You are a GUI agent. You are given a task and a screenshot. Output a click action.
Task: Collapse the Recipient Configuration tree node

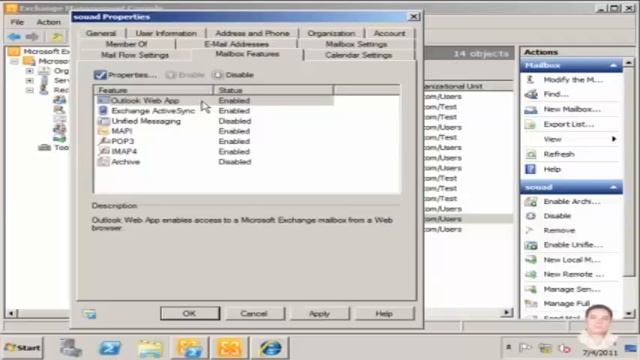coord(29,90)
